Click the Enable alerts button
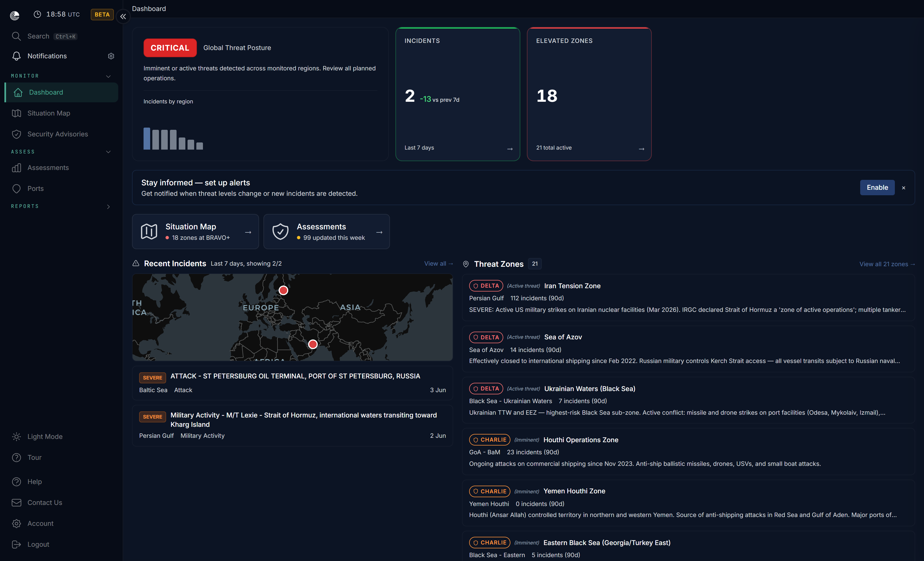The width and height of the screenshot is (924, 561). (877, 188)
